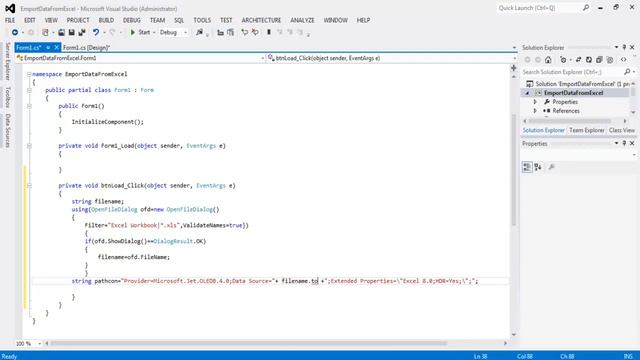Select the Solution 'EmportDataFromExcel' node
Screen dimensions: 640x360
(x=578, y=84)
